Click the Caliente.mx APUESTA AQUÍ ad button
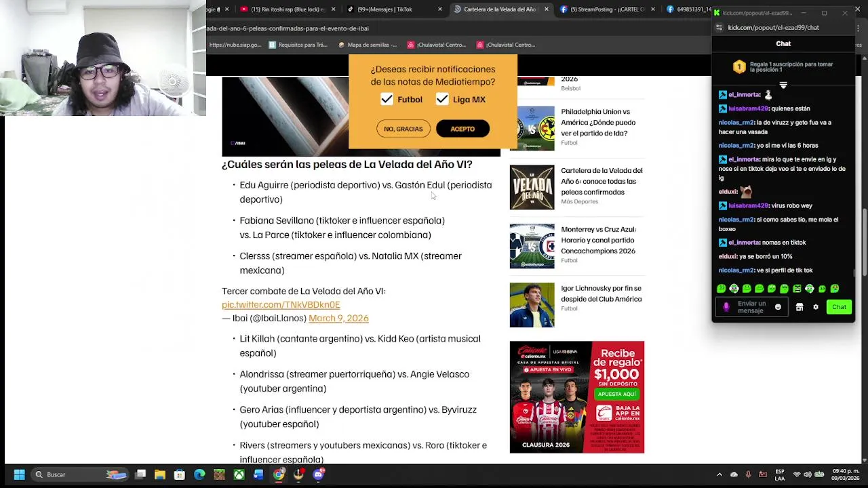The image size is (868, 488). tap(616, 394)
